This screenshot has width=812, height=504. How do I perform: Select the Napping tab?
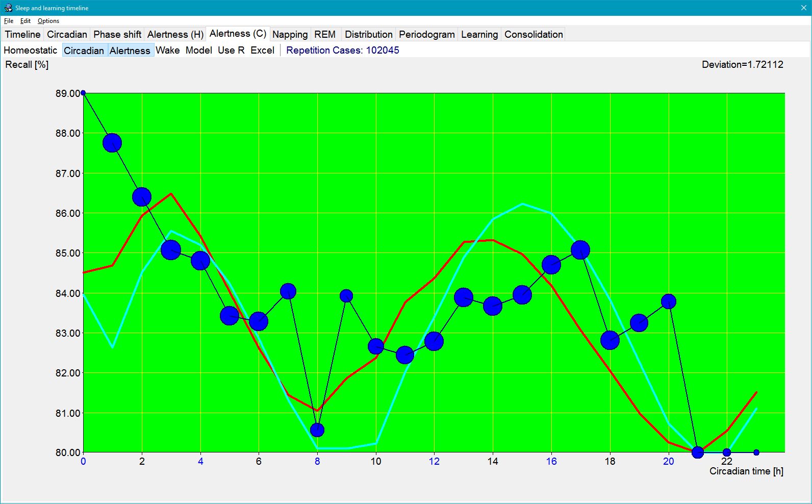click(290, 34)
